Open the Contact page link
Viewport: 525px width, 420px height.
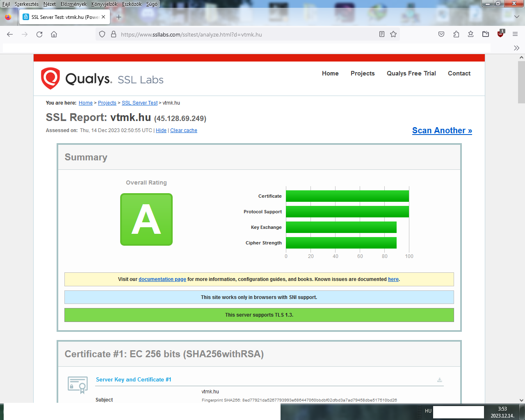click(459, 73)
